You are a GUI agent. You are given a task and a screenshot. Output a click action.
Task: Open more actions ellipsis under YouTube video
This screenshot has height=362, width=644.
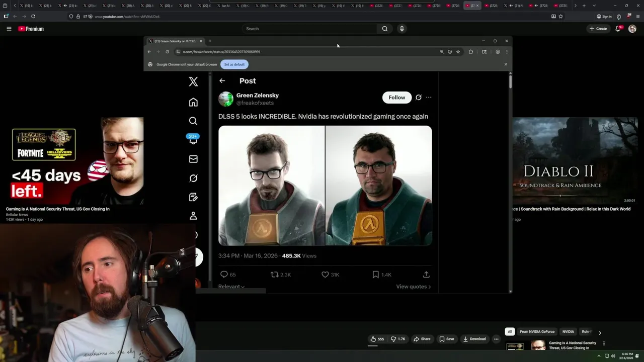[x=496, y=339]
